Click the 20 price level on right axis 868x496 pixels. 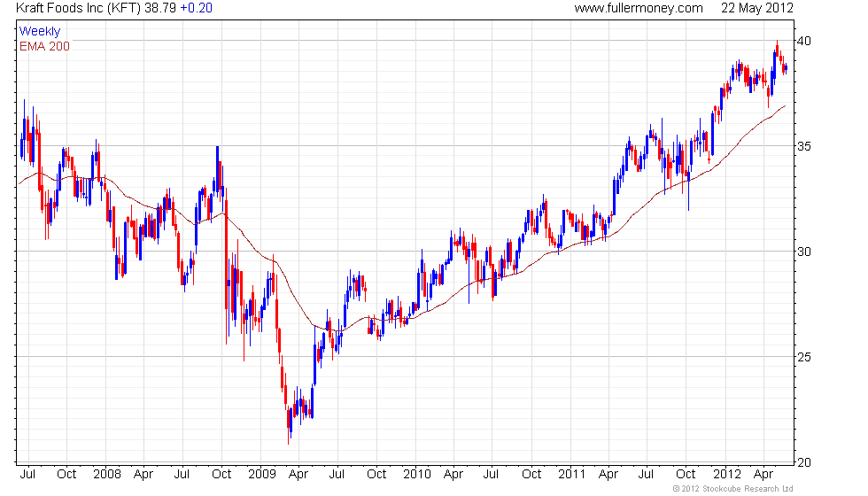[x=804, y=462]
